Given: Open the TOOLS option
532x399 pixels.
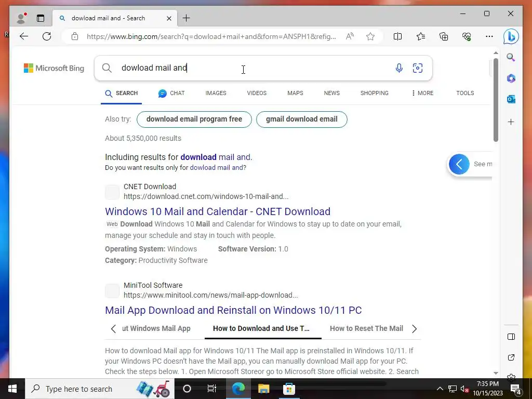Looking at the screenshot, I should (x=465, y=93).
